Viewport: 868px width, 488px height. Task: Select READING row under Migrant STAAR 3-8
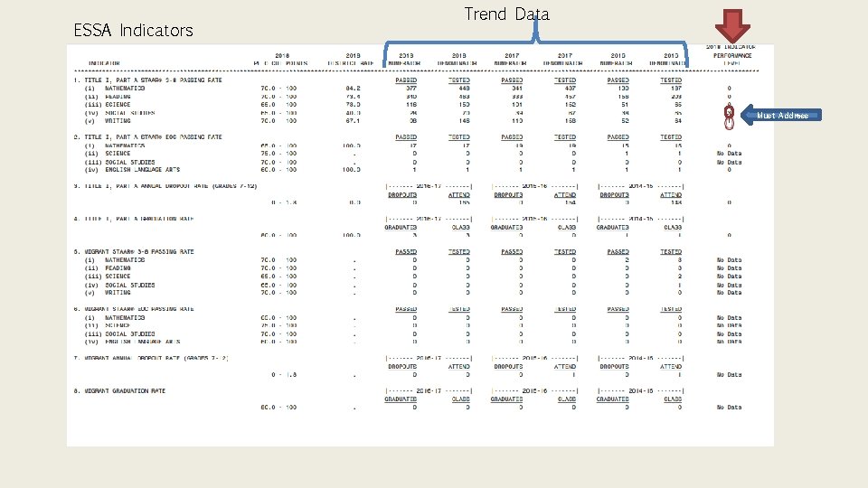(x=412, y=268)
